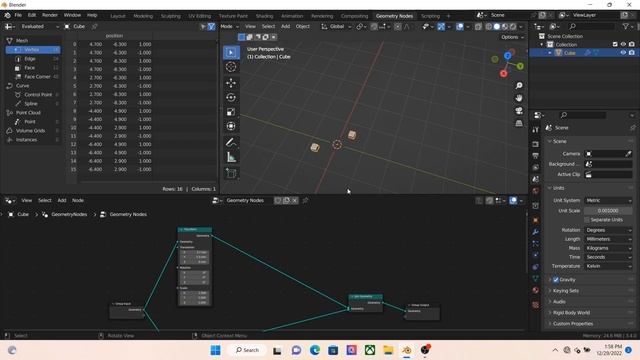Open the Modifier wrench properties tab
640x360 pixels.
tap(536, 232)
